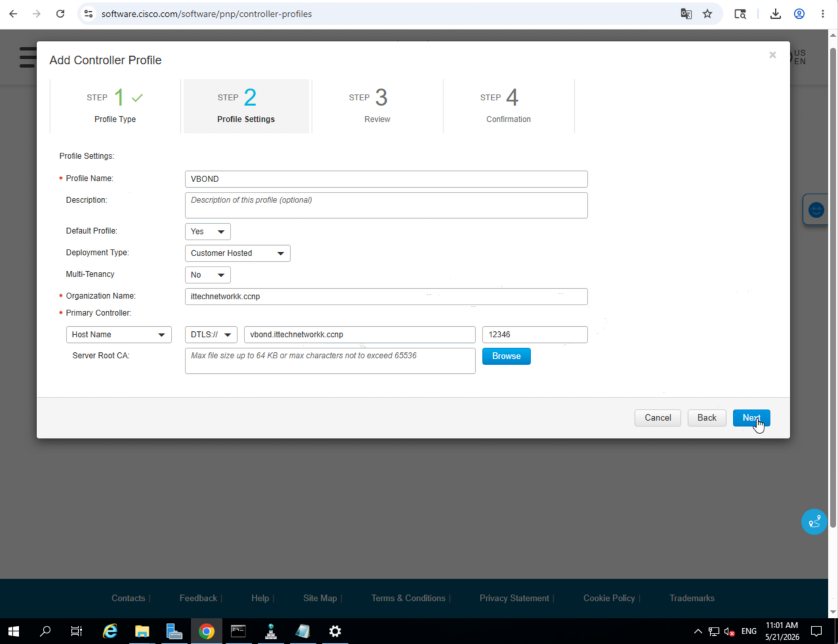The image size is (838, 644).
Task: Change the port number 12346 field
Action: click(535, 334)
